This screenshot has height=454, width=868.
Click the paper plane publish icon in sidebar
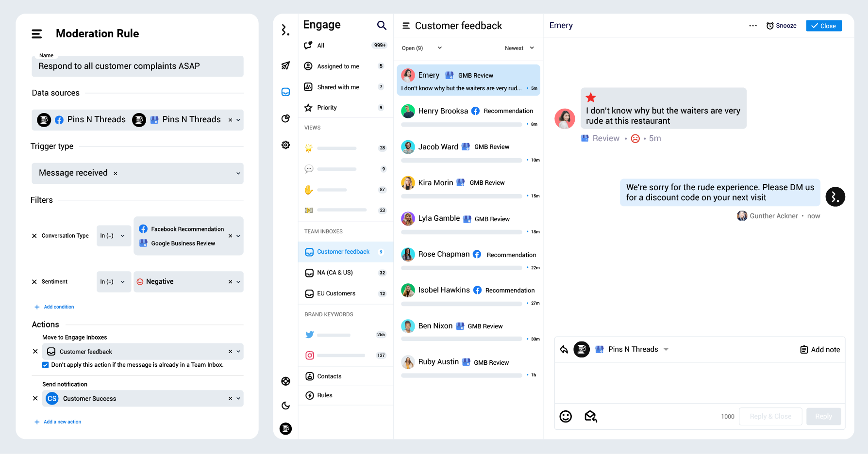(285, 65)
